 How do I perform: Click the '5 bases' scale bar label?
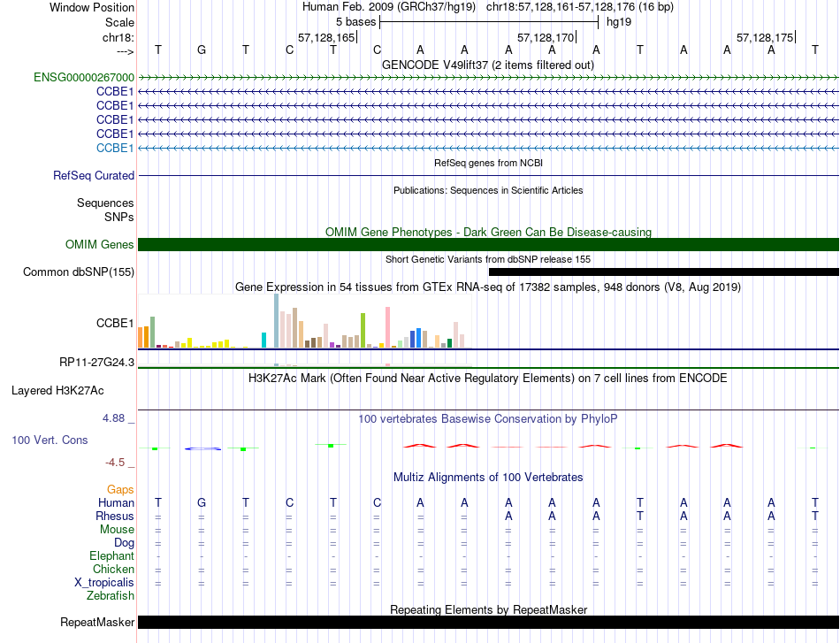click(355, 22)
